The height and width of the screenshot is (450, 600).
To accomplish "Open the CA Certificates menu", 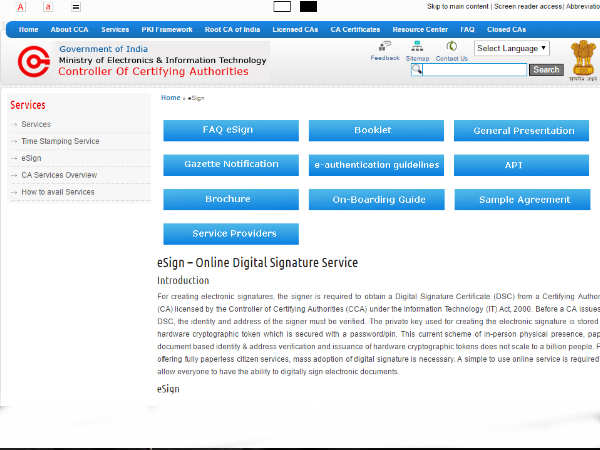I will [x=355, y=29].
